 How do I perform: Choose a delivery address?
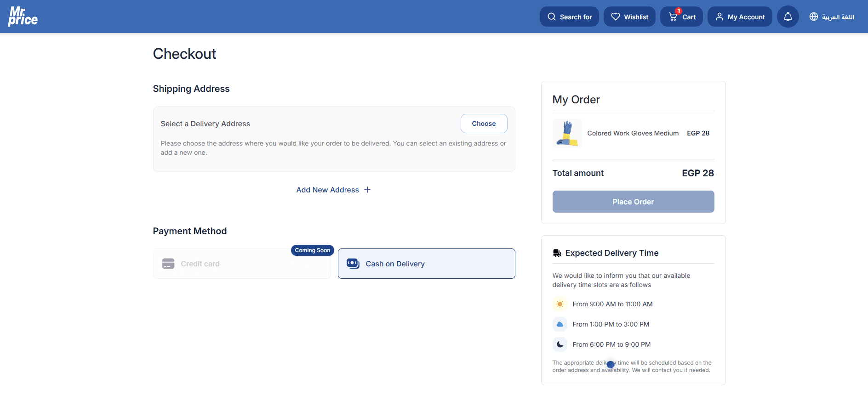coord(484,124)
